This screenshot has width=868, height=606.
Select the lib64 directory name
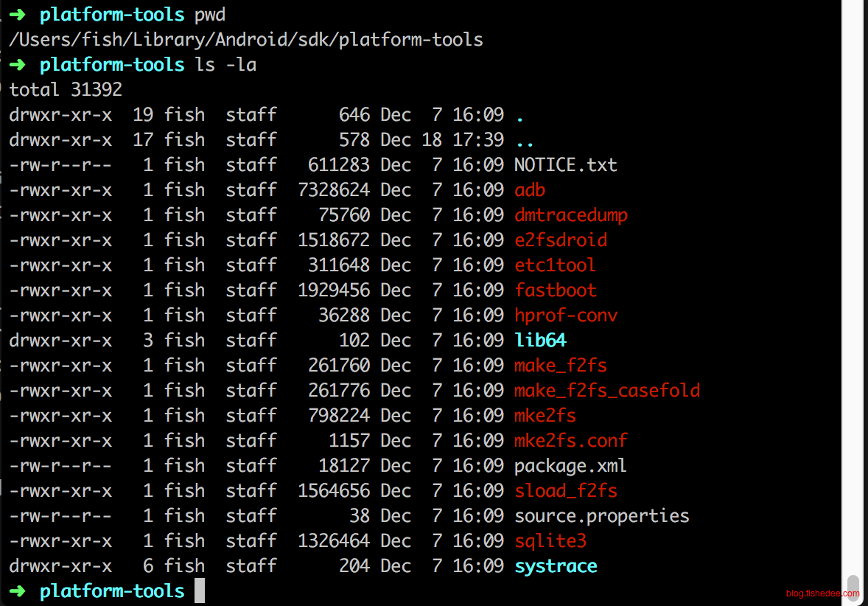tap(540, 341)
